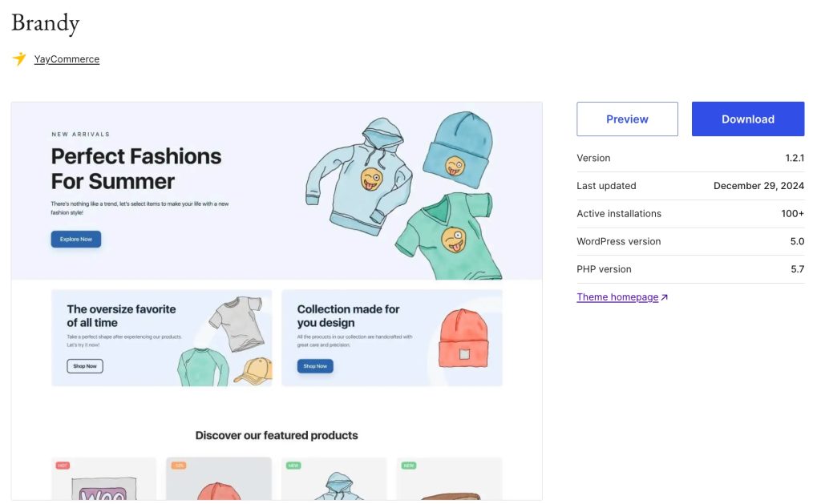Click the Explore Now button in the hero
The image size is (821, 504).
76,239
